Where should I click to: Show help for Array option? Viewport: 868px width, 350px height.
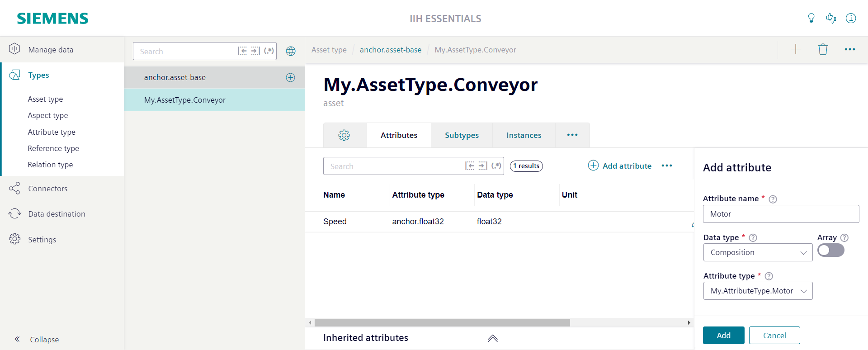click(x=844, y=238)
